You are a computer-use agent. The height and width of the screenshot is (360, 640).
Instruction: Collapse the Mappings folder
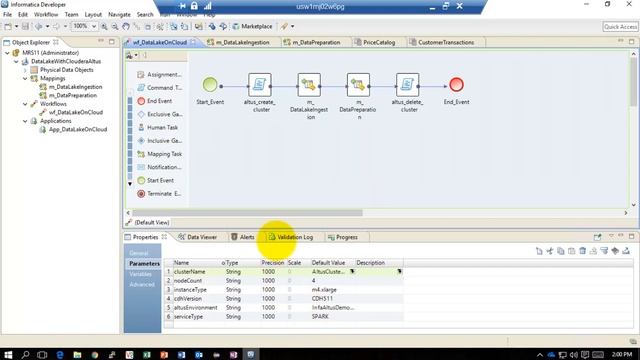25,78
